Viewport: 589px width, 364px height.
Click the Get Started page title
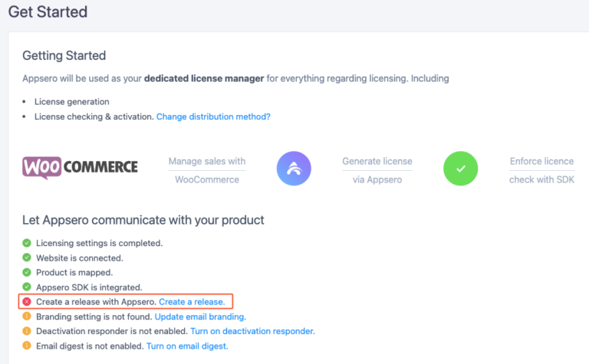click(x=48, y=12)
